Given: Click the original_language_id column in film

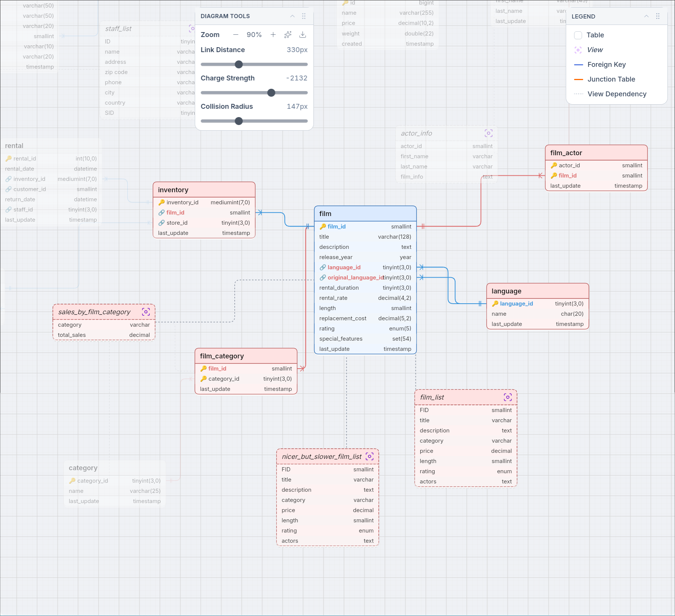Looking at the screenshot, I should pyautogui.click(x=355, y=278).
